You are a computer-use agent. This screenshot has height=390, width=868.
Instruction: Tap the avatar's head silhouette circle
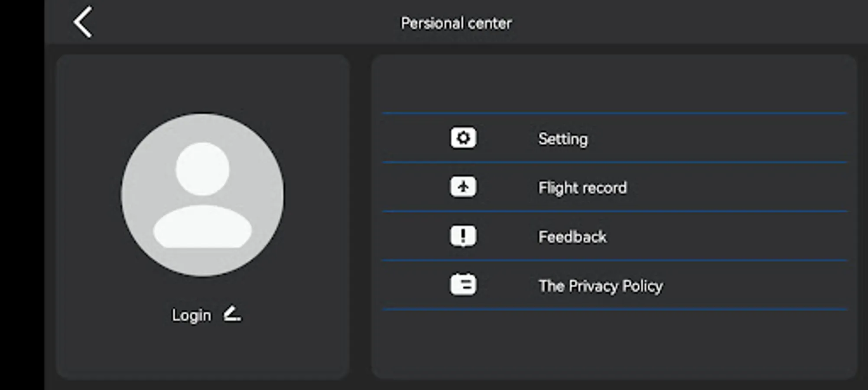coord(202,169)
